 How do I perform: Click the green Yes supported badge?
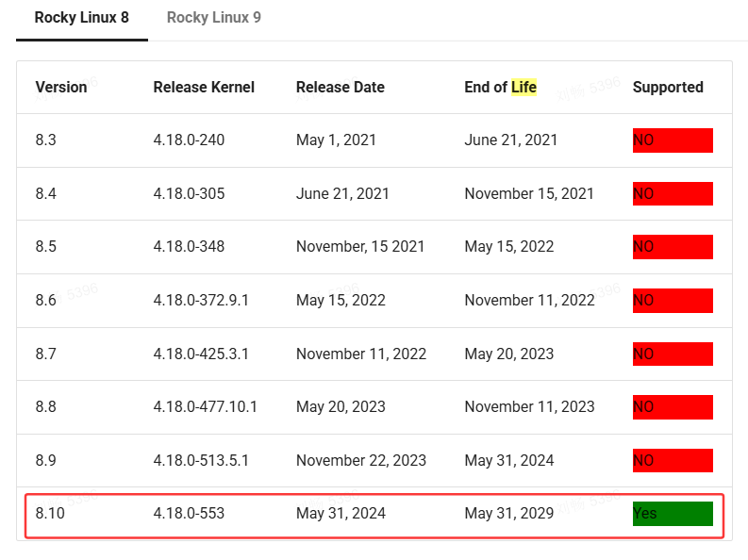[672, 514]
